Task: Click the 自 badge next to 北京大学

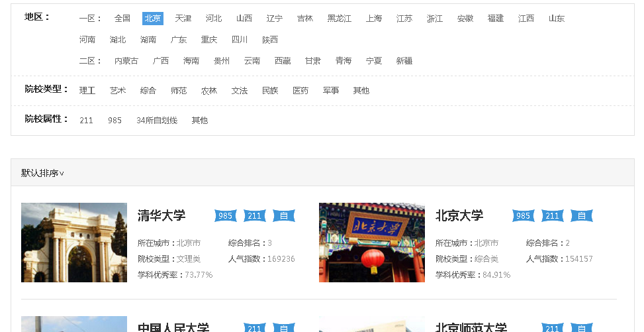Action: [x=582, y=215]
